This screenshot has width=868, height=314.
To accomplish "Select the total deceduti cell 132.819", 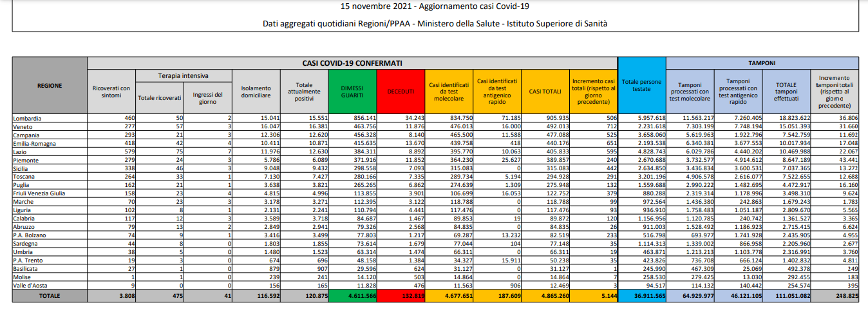I will [399, 295].
